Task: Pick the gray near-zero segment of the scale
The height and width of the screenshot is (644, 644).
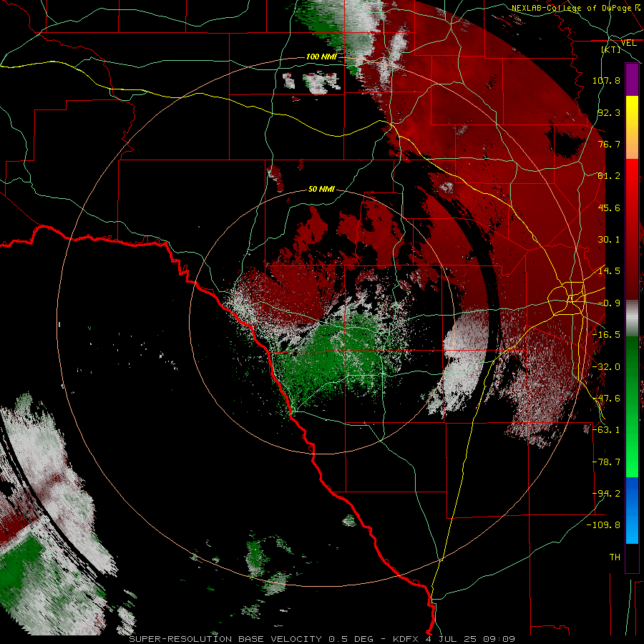Action: click(632, 318)
